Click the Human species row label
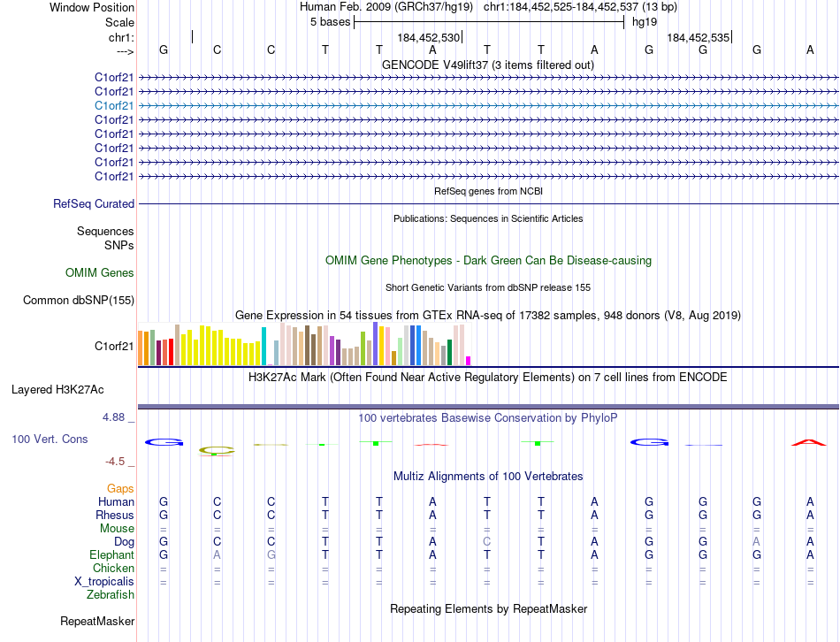This screenshot has width=840, height=642. click(116, 501)
